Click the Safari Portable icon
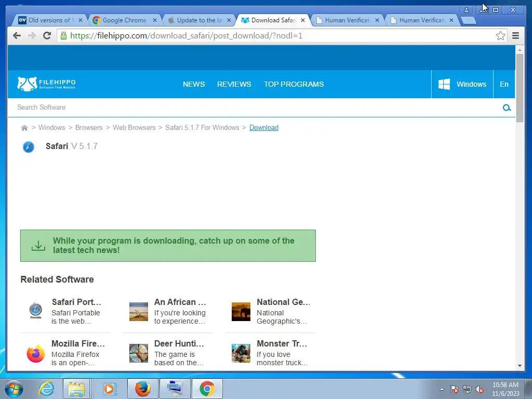The image size is (532, 399). point(36,311)
